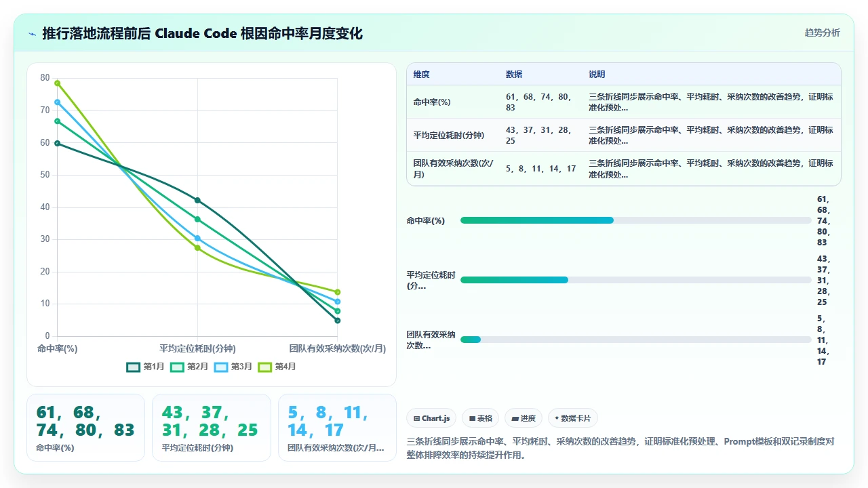
Task: Click the 命中率(%) progress bar
Action: pyautogui.click(x=635, y=220)
